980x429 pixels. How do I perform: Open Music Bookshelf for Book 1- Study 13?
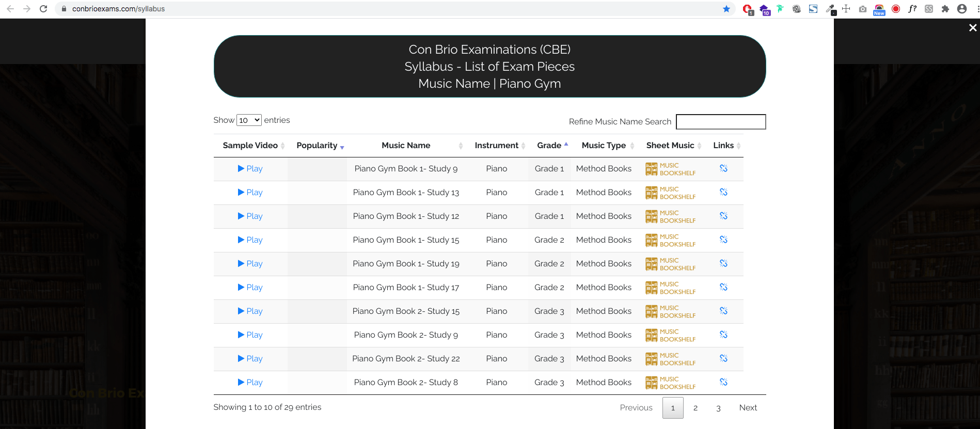[670, 193]
